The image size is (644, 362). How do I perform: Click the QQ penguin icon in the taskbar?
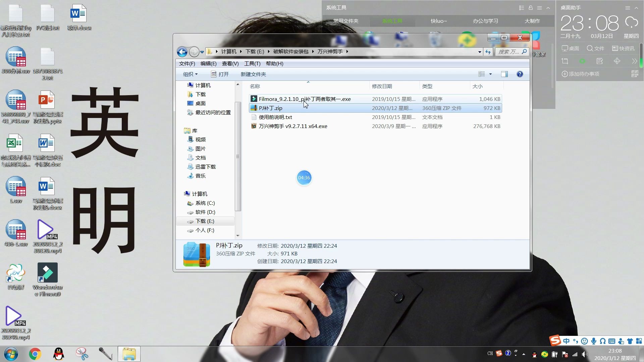(x=59, y=354)
